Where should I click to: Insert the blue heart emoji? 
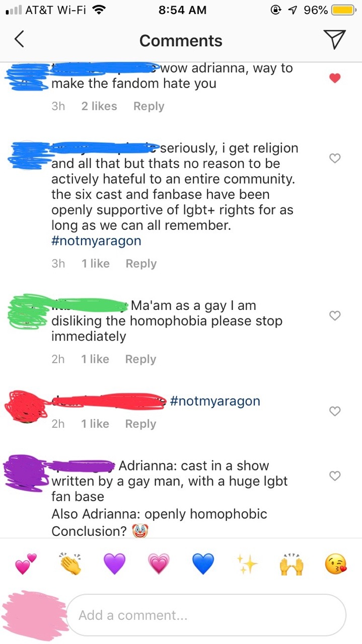click(x=203, y=564)
